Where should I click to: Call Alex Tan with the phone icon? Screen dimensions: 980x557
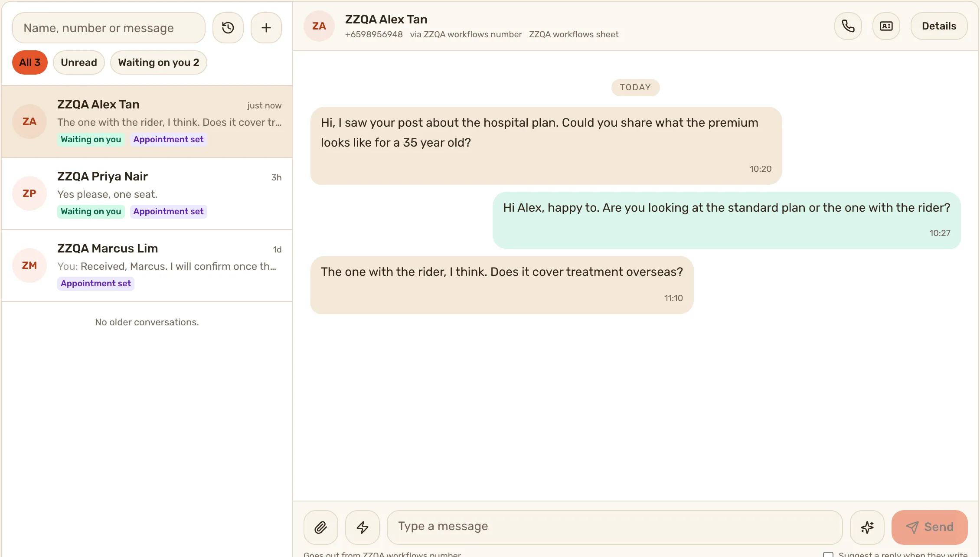[848, 26]
